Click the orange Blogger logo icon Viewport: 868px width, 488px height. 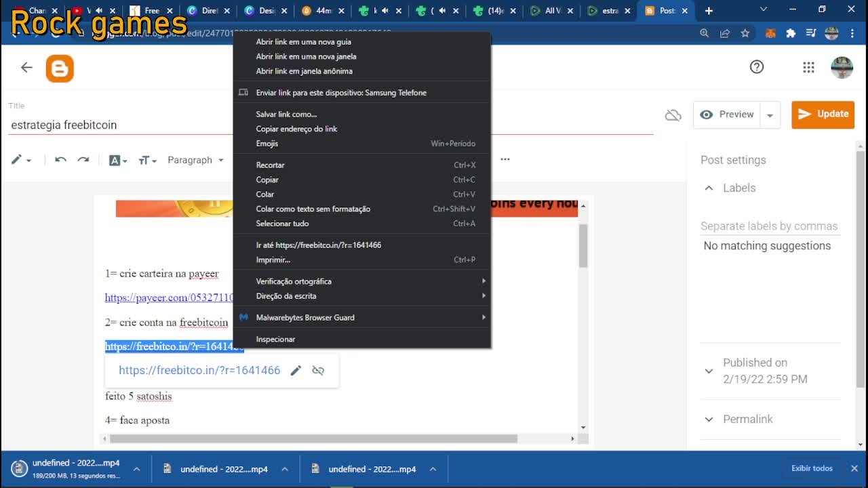click(x=60, y=68)
